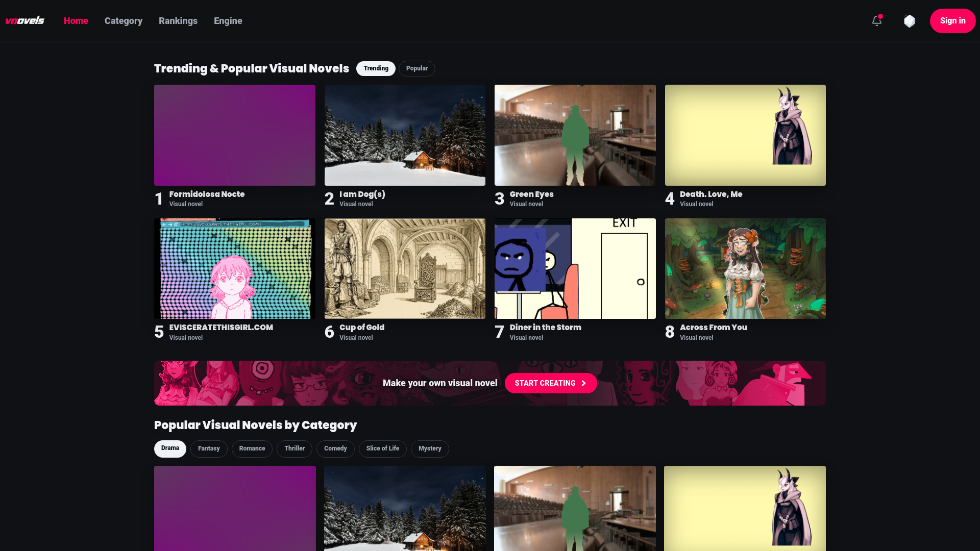Select the Popular filter pill
Image resolution: width=980 pixels, height=551 pixels.
point(417,68)
